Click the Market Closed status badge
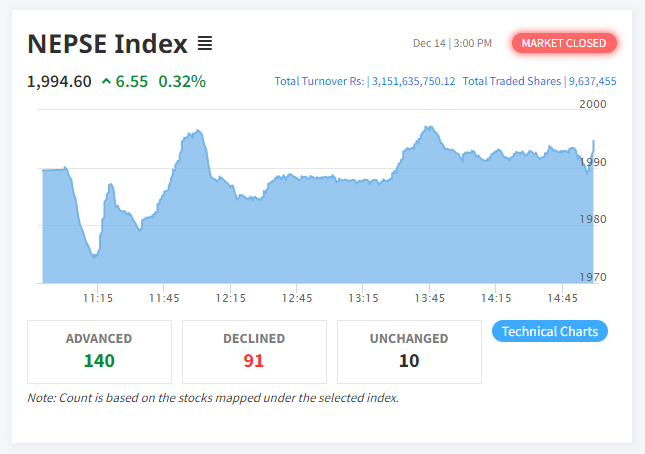The width and height of the screenshot is (645, 454). 564,43
